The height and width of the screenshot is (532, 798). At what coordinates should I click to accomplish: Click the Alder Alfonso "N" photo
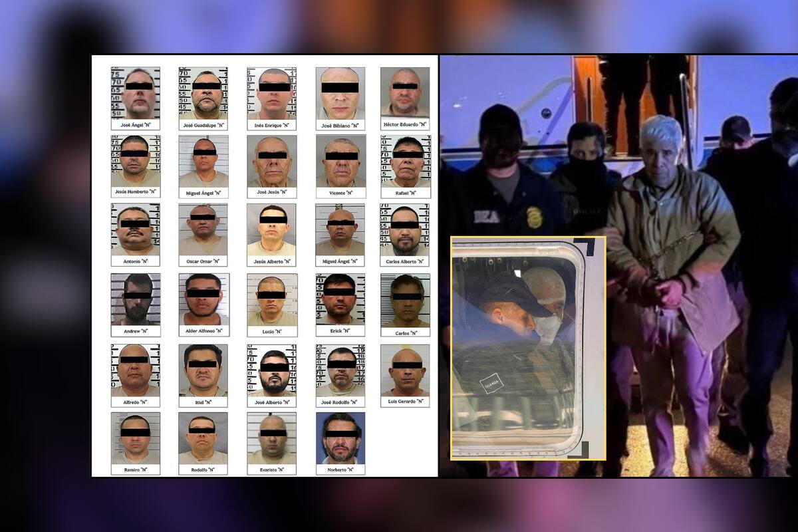[203, 299]
